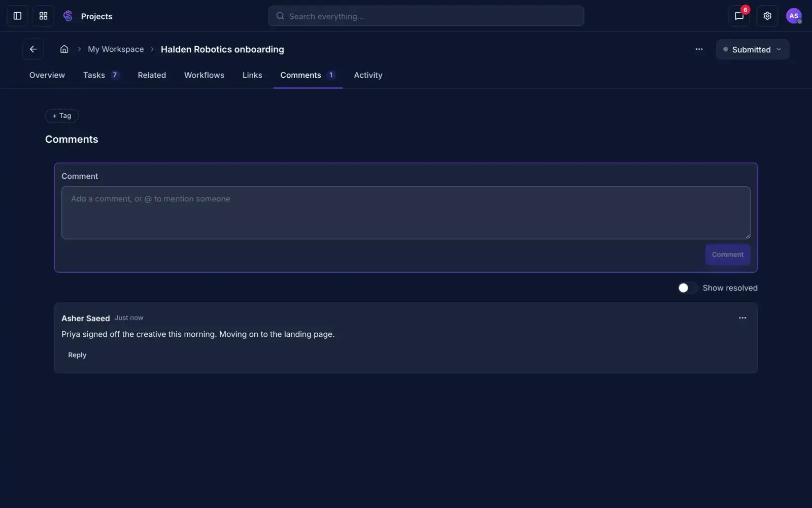Focus the Search everything field
The image size is (812, 508).
point(426,16)
